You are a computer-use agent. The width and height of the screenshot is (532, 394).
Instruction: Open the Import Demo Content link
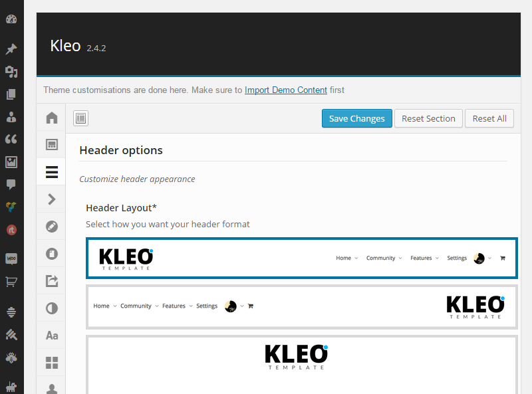(x=285, y=90)
